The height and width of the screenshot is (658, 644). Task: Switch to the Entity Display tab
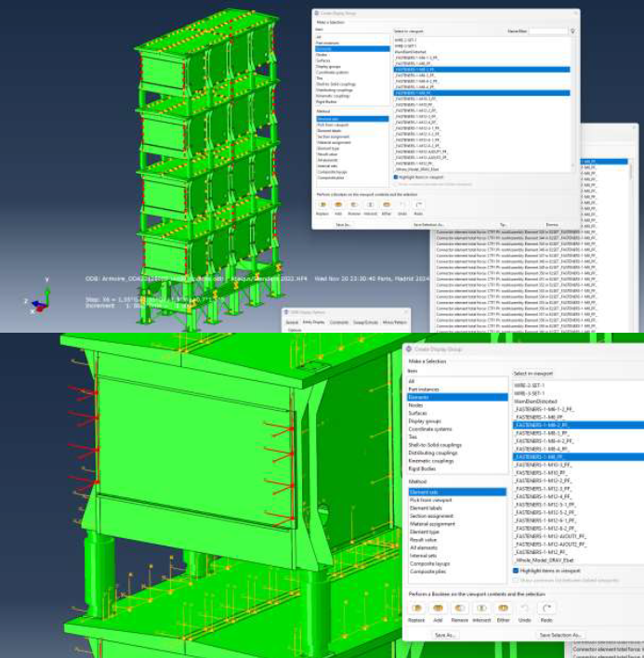point(313,322)
